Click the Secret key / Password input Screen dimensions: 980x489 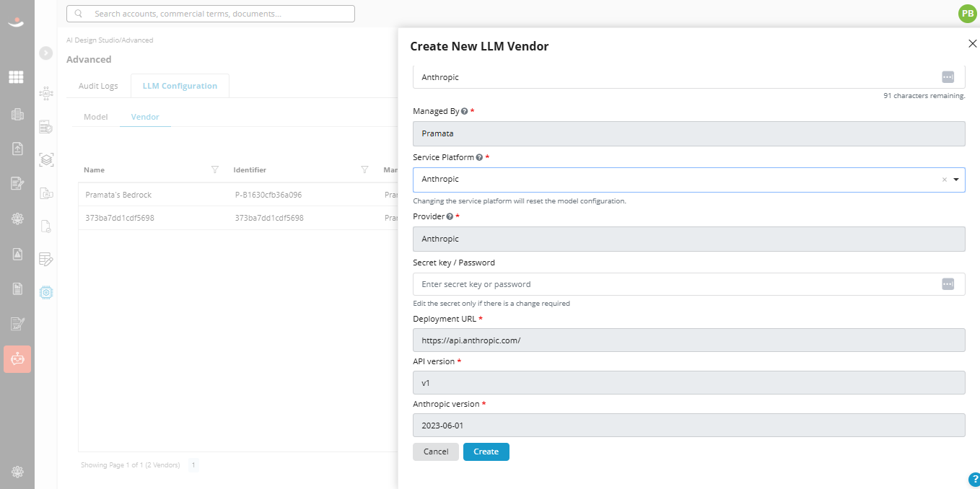tap(688, 284)
